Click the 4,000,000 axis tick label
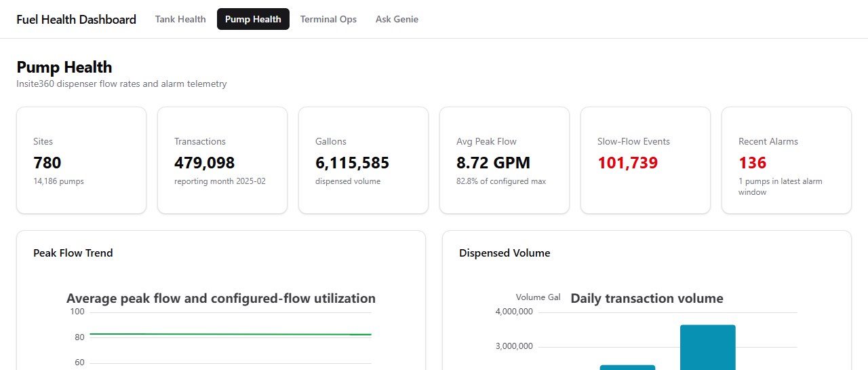Image resolution: width=868 pixels, height=370 pixels. [514, 312]
